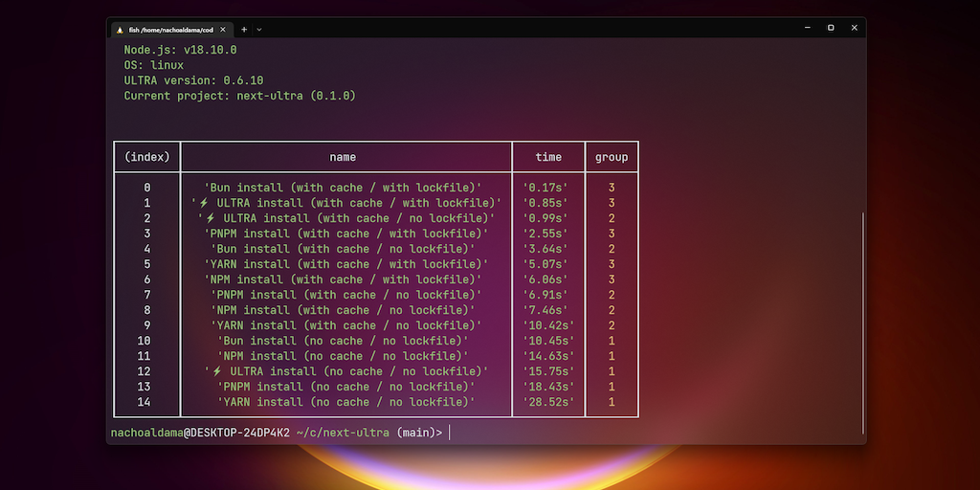
Task: Click the lightning bolt icon in row 1
Action: [x=203, y=203]
